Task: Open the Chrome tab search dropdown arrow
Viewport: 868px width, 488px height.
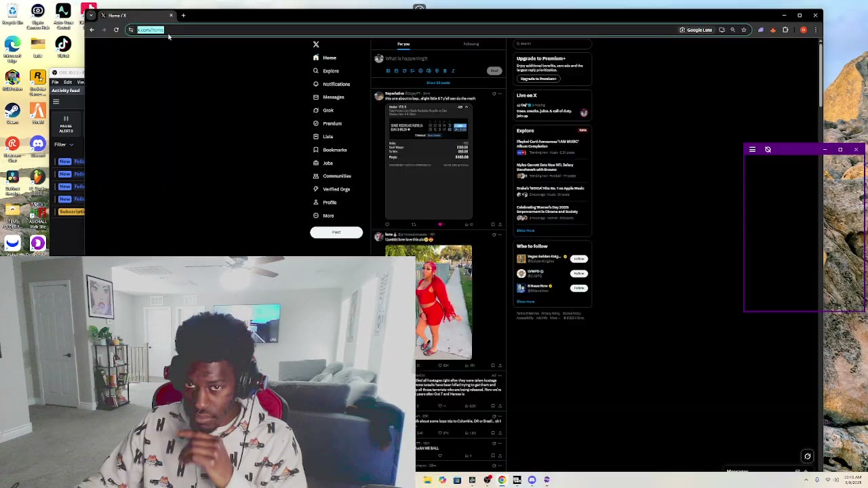Action: (91, 15)
